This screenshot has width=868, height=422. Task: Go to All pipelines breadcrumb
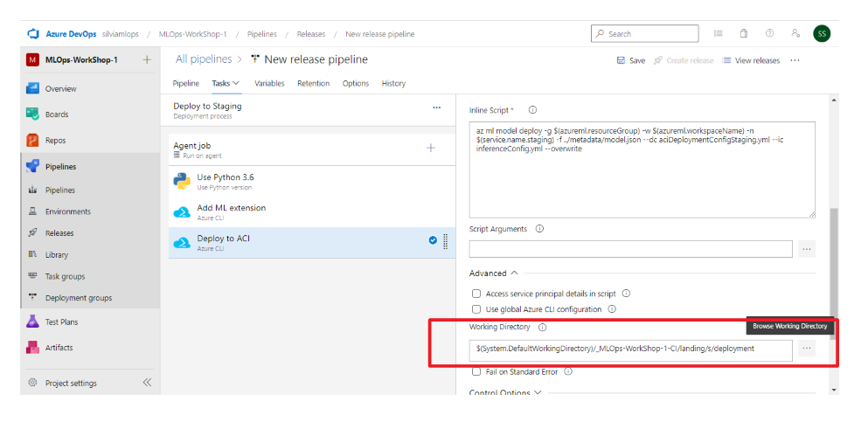pyautogui.click(x=204, y=59)
